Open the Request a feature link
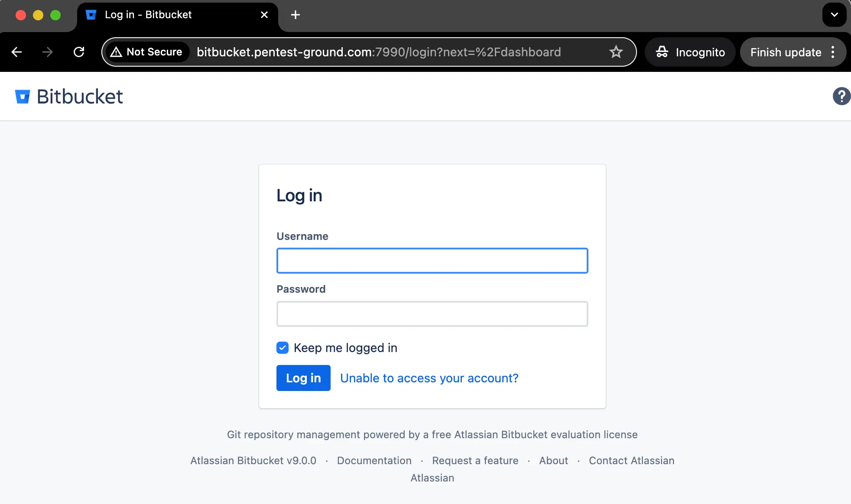Screen dimensions: 851x504 tap(475, 460)
